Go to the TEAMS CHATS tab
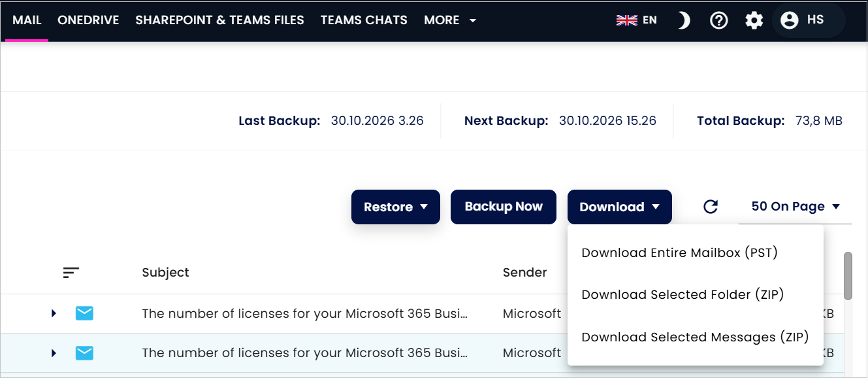 [364, 20]
